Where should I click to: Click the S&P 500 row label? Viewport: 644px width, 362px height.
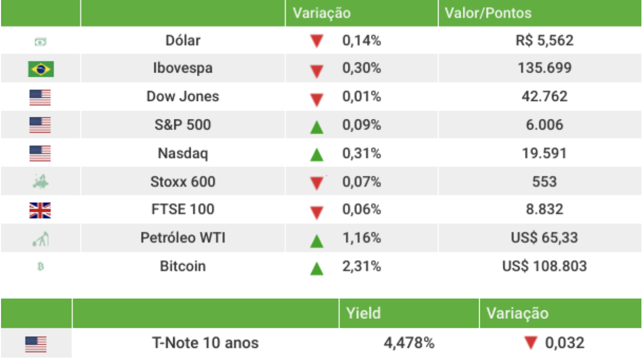pyautogui.click(x=183, y=125)
